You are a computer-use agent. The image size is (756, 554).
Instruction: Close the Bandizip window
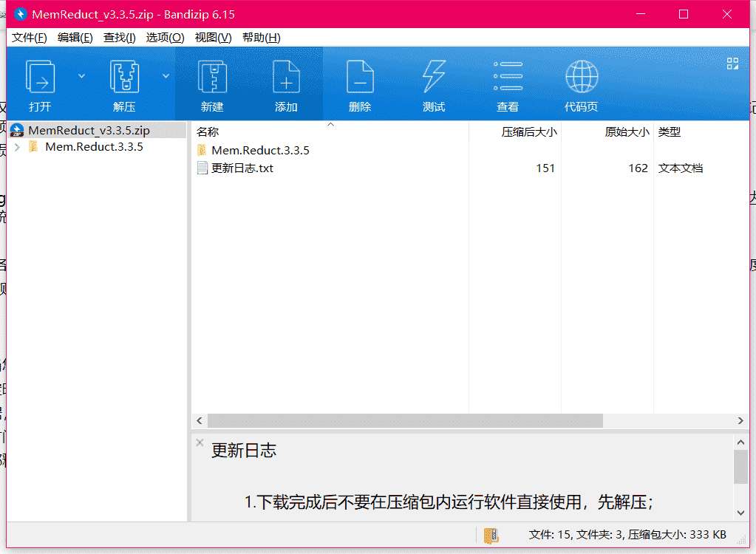pyautogui.click(x=727, y=14)
